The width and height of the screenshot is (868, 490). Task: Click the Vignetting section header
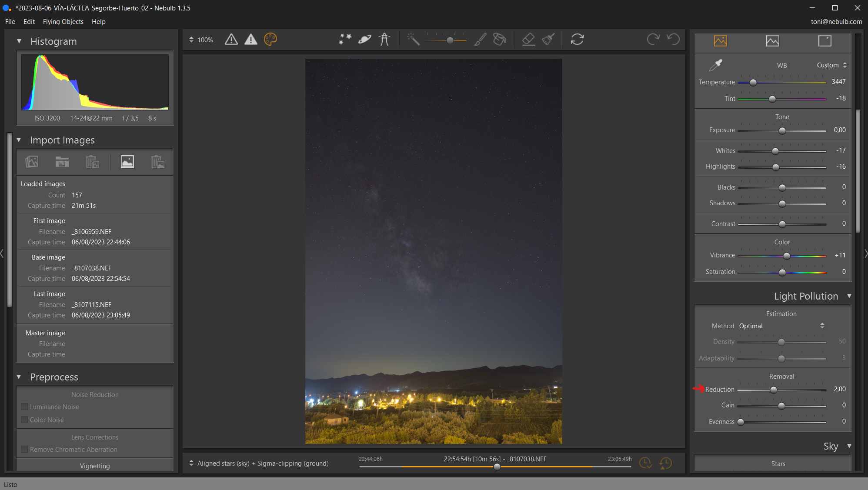[x=95, y=466]
